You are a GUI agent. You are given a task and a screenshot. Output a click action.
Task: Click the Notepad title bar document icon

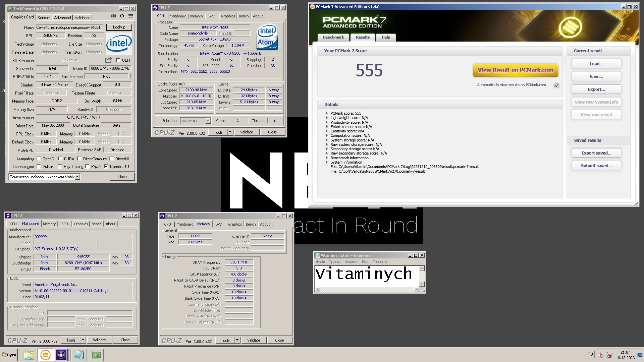click(x=318, y=255)
